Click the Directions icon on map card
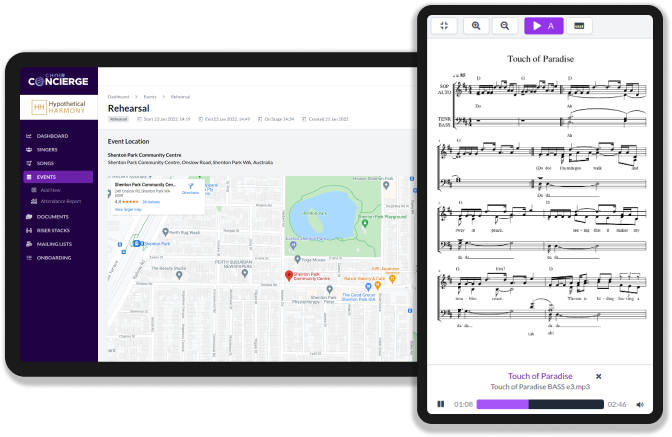This screenshot has height=437, width=672. pyautogui.click(x=190, y=185)
